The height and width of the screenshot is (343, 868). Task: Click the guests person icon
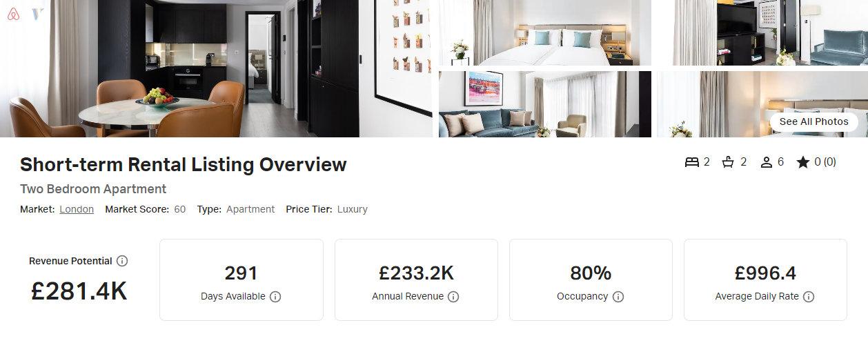click(x=766, y=162)
